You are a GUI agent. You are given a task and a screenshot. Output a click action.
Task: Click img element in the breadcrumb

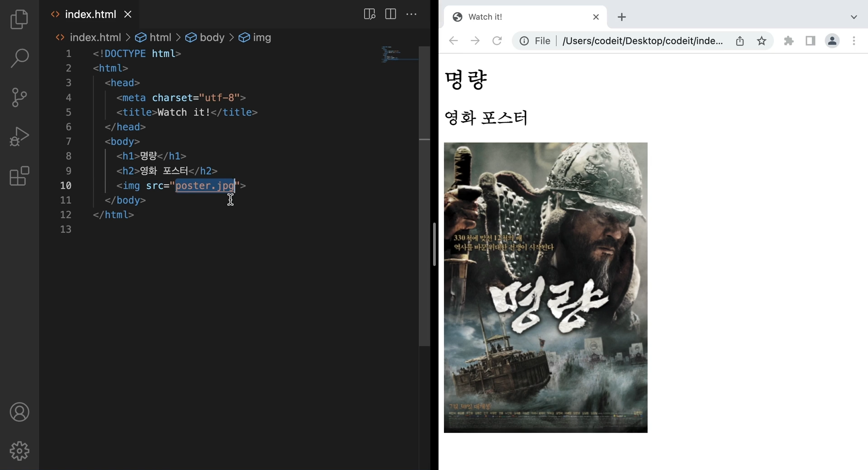point(255,38)
